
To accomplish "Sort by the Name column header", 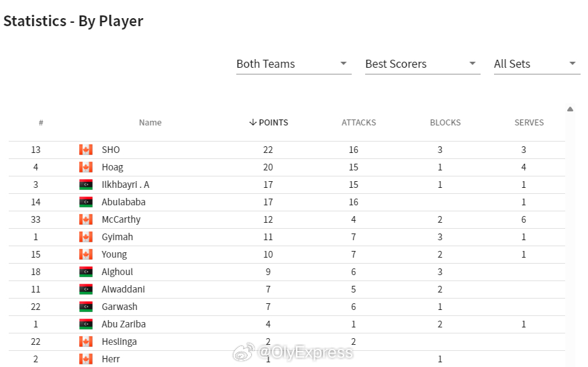I will (150, 123).
